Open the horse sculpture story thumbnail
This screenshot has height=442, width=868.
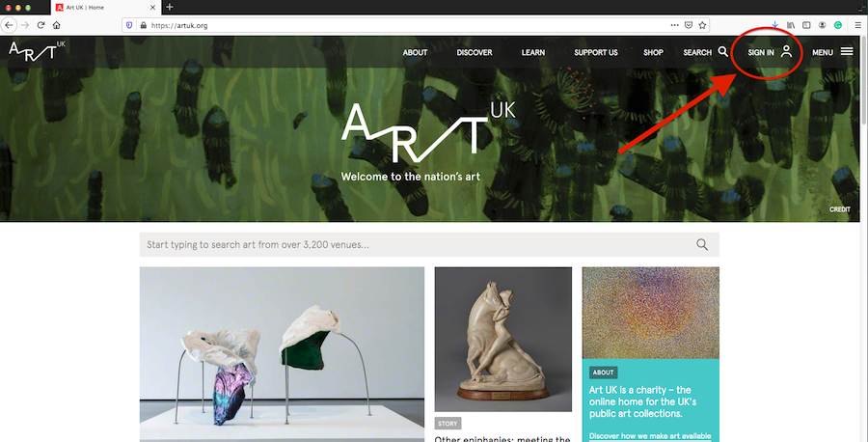coord(503,339)
